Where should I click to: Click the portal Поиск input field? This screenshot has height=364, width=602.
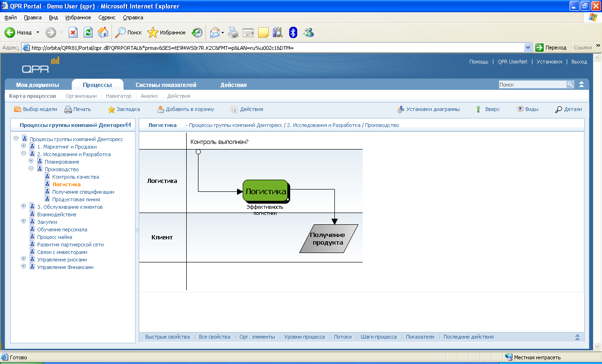pos(532,85)
